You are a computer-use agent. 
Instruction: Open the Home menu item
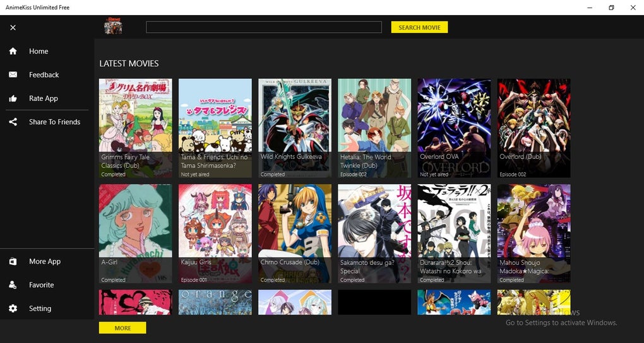click(39, 51)
